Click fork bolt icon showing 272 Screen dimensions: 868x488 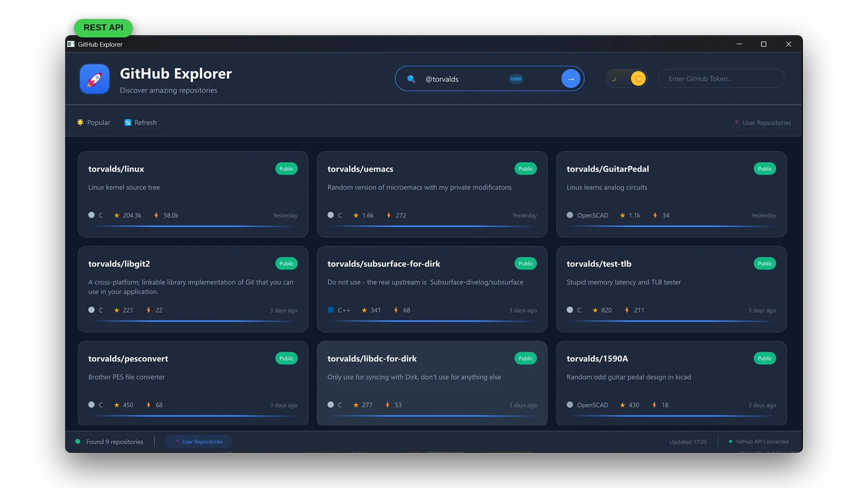coord(388,215)
